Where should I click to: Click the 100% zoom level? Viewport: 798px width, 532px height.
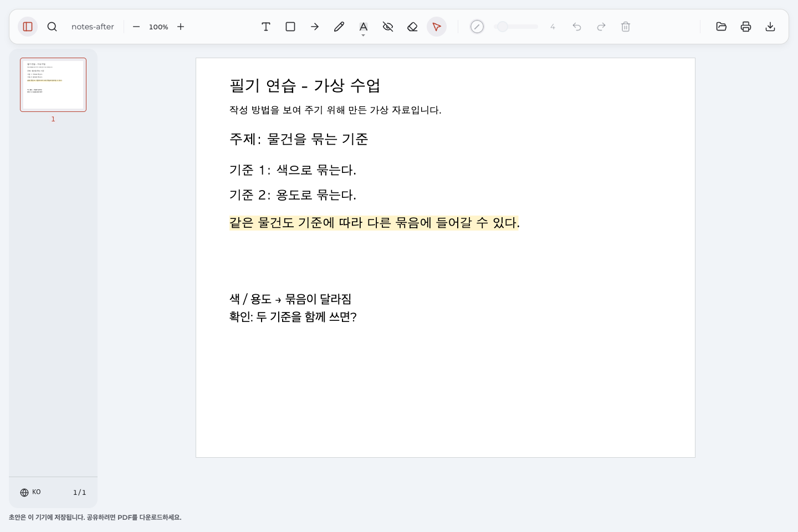click(158, 27)
